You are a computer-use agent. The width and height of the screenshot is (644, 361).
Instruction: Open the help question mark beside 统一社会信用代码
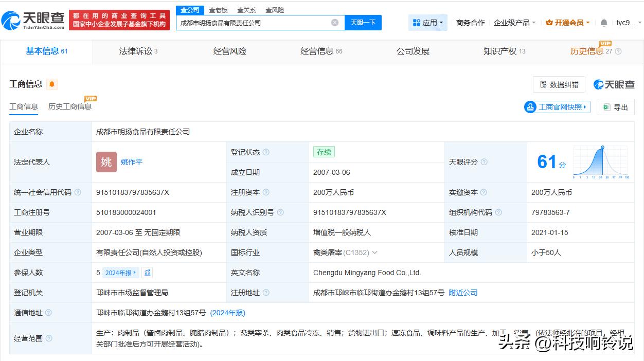pos(77,192)
